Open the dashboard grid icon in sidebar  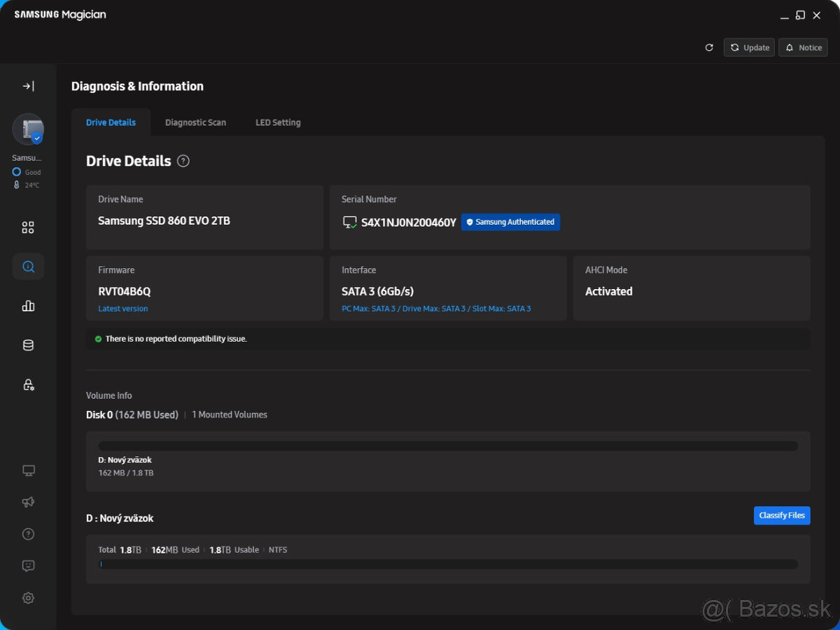click(x=28, y=227)
